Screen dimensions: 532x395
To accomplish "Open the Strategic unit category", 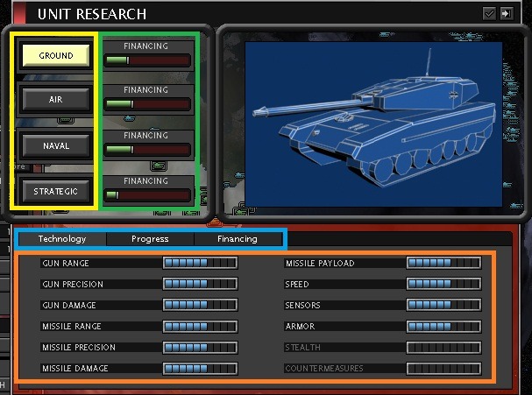I will coord(55,191).
